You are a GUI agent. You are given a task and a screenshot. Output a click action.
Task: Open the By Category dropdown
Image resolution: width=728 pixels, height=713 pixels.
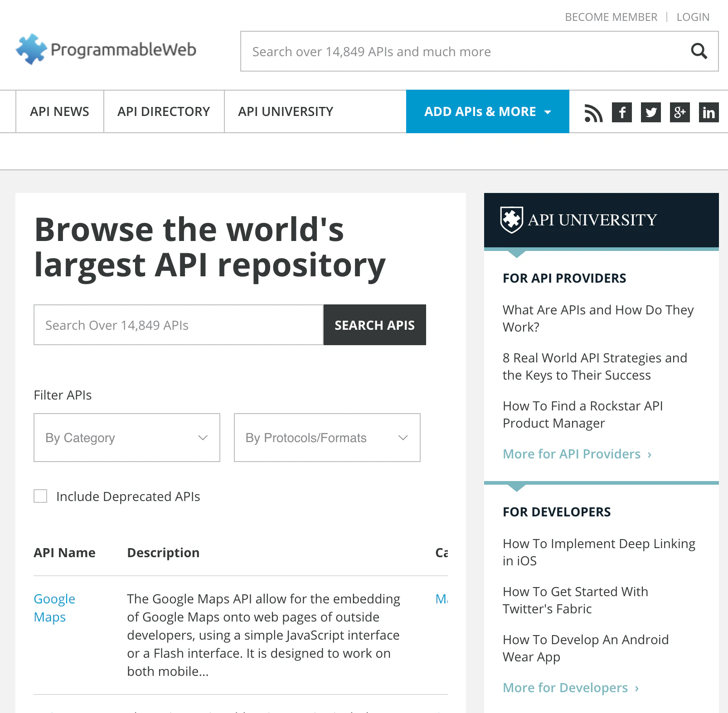(126, 438)
